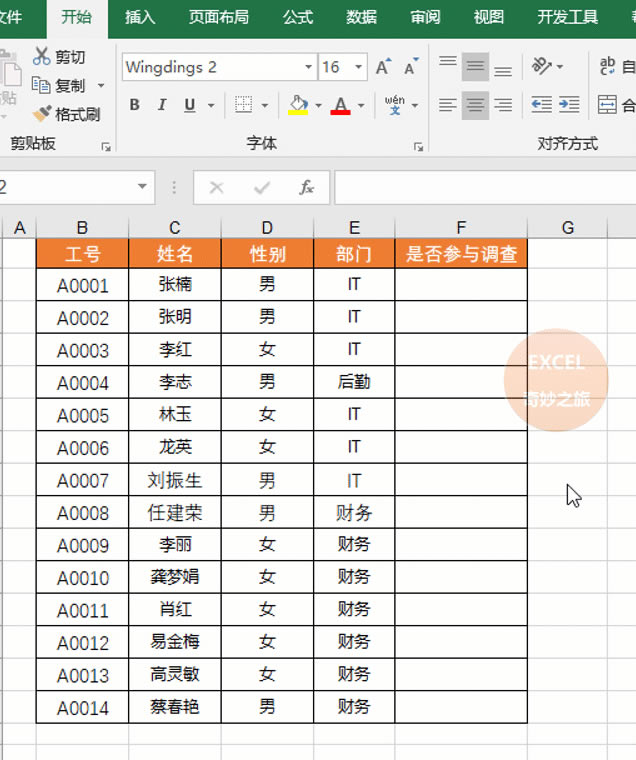Select 是否参与调查 cell for A0001
Screen dimensions: 636x760
point(461,285)
